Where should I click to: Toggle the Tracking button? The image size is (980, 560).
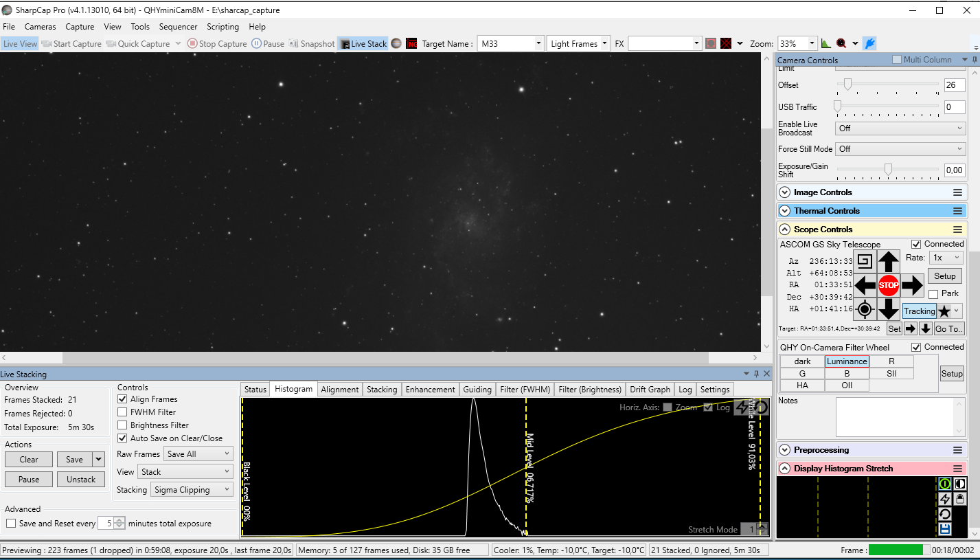[x=919, y=311]
